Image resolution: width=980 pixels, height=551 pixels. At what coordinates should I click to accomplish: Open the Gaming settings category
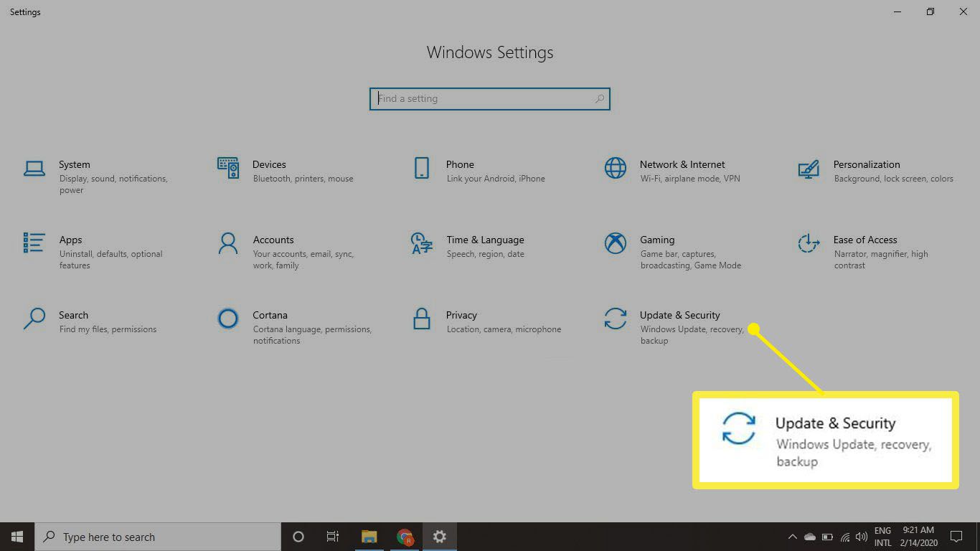tap(673, 252)
